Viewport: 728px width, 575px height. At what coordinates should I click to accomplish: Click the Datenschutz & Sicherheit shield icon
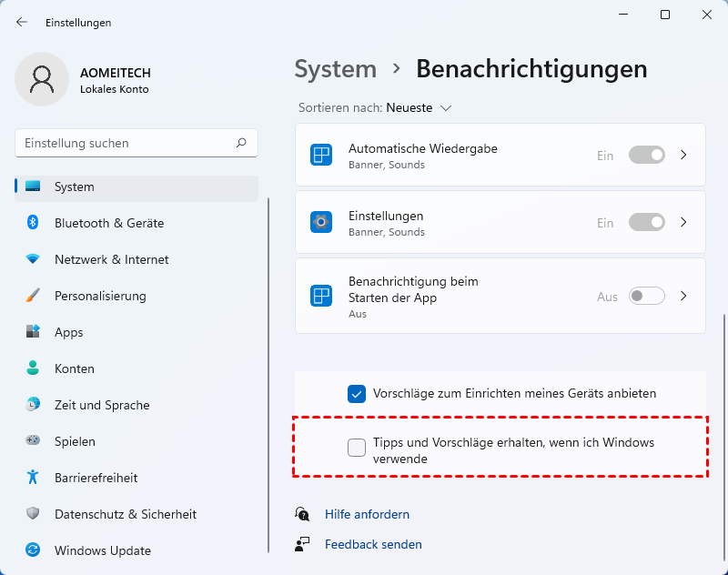pyautogui.click(x=33, y=514)
